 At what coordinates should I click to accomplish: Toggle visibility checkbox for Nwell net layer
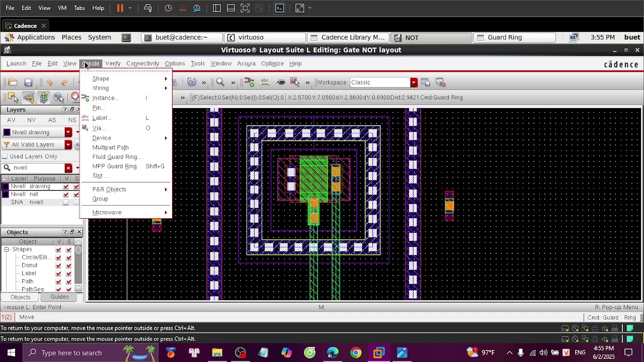click(66, 195)
